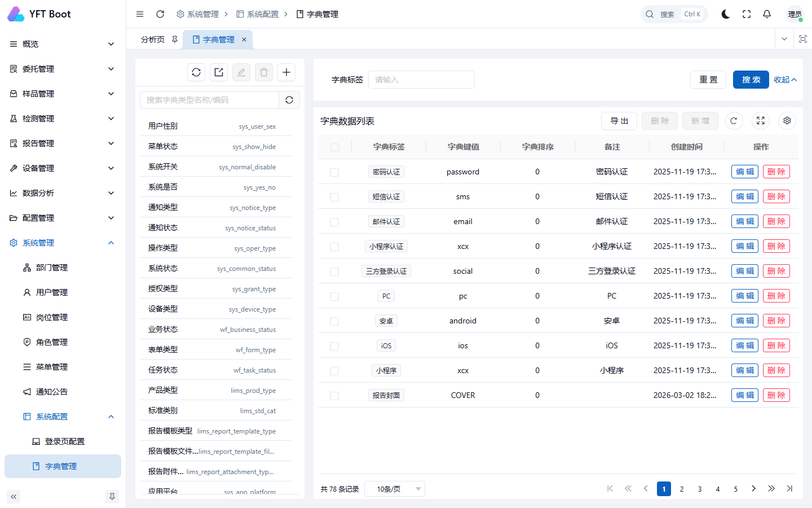This screenshot has width=812, height=508.
Task: Tick checkbox for 安卓 row
Action: click(x=334, y=321)
